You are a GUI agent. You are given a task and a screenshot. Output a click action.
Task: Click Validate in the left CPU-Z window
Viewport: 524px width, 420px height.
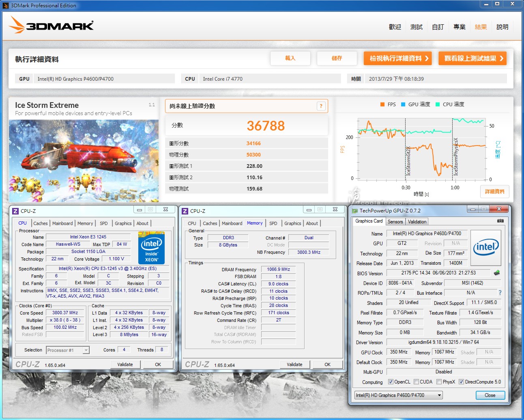click(125, 364)
